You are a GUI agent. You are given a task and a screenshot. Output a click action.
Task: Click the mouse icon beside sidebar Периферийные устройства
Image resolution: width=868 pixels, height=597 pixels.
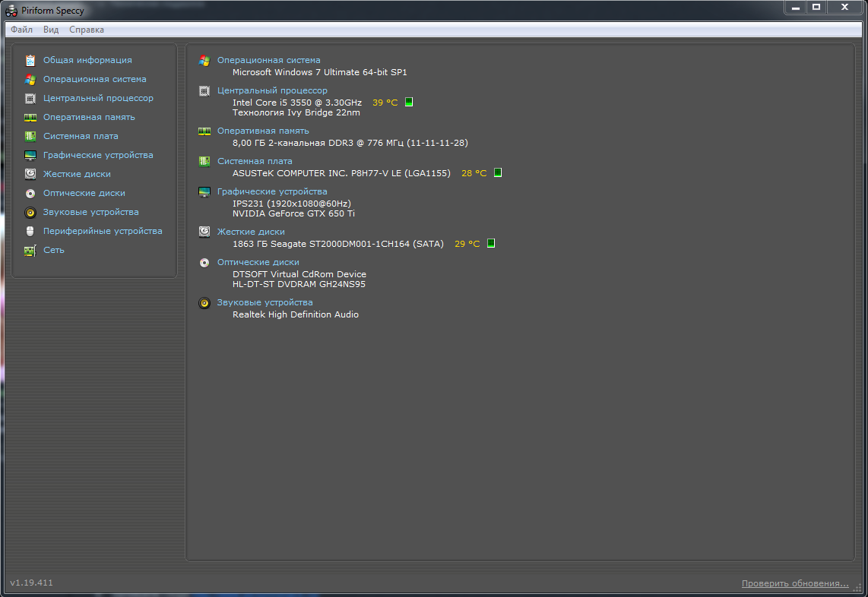click(30, 231)
